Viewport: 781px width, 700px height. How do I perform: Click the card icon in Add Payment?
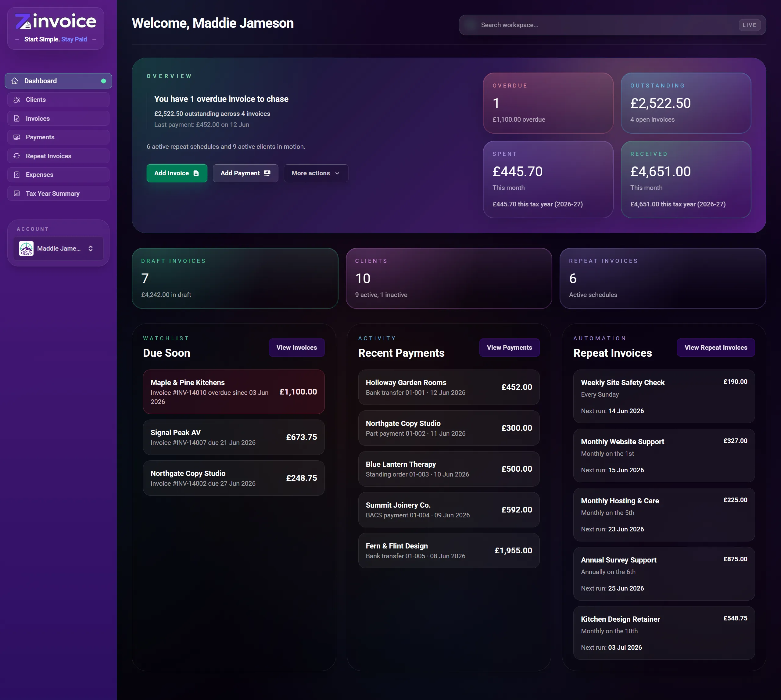pyautogui.click(x=267, y=173)
